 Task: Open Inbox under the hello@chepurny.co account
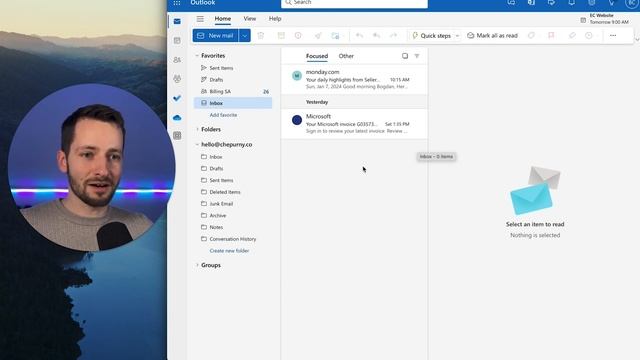click(x=233, y=157)
